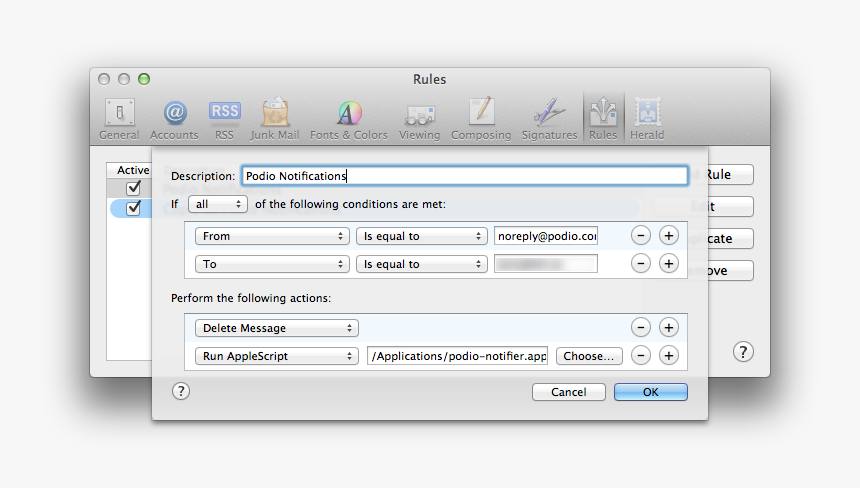860x488 pixels.
Task: Remove the From condition with minus button
Action: click(641, 236)
